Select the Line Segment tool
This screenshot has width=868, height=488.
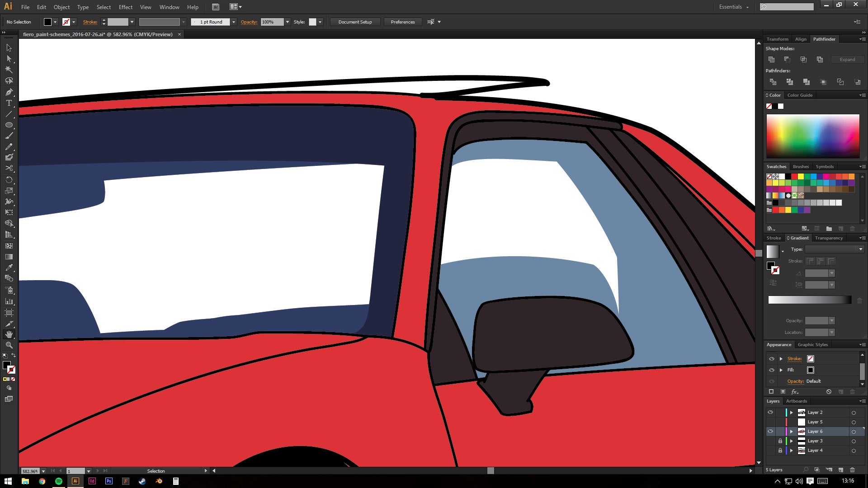[x=9, y=114]
